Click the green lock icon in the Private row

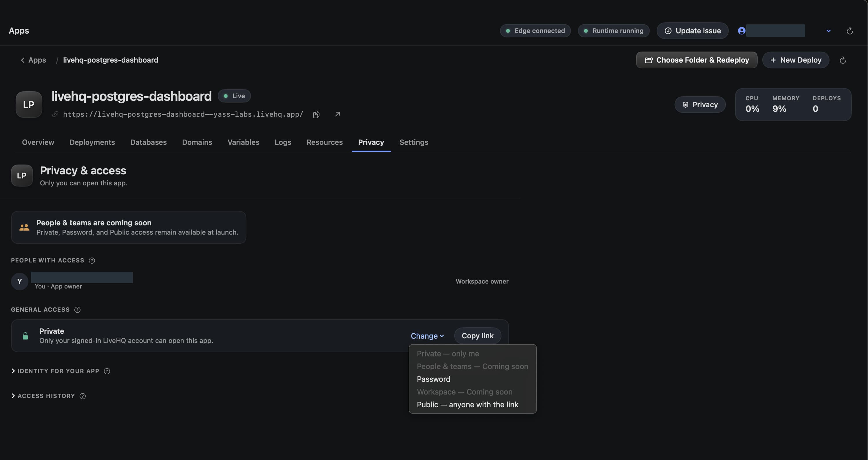(25, 336)
